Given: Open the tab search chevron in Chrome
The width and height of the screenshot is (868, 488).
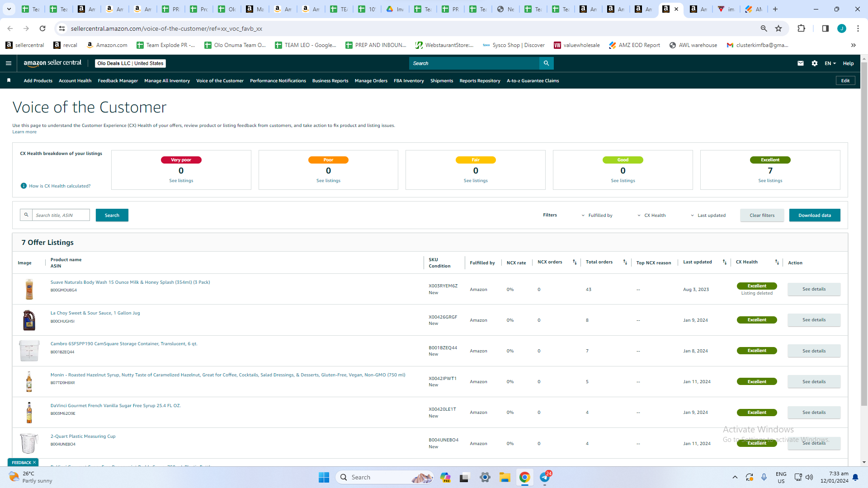Looking at the screenshot, I should [x=9, y=9].
